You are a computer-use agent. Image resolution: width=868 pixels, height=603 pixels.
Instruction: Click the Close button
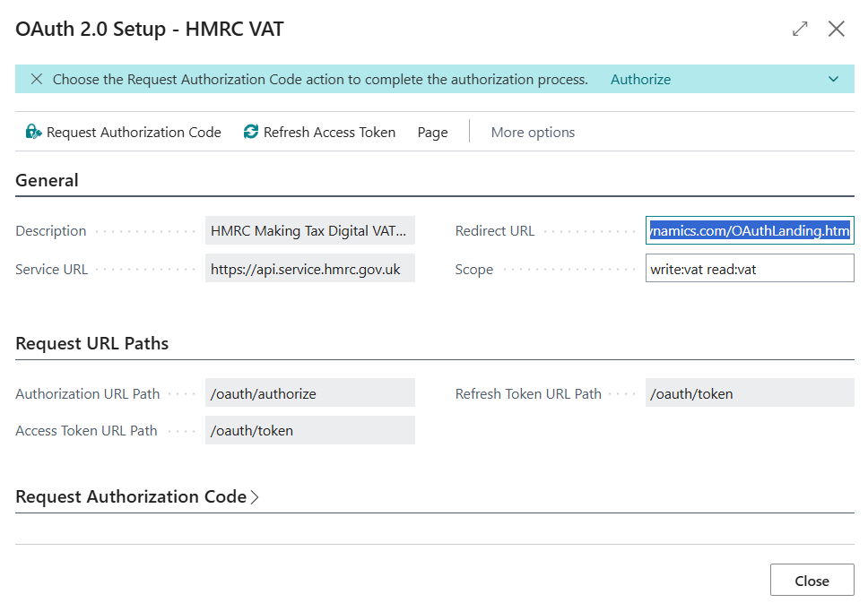(x=812, y=581)
